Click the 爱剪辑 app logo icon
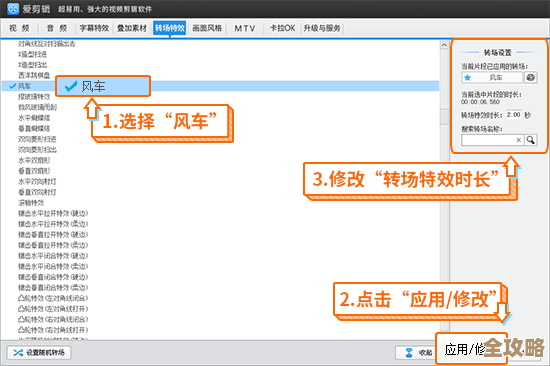Screen dimensions: 550x366 [x=13, y=8]
